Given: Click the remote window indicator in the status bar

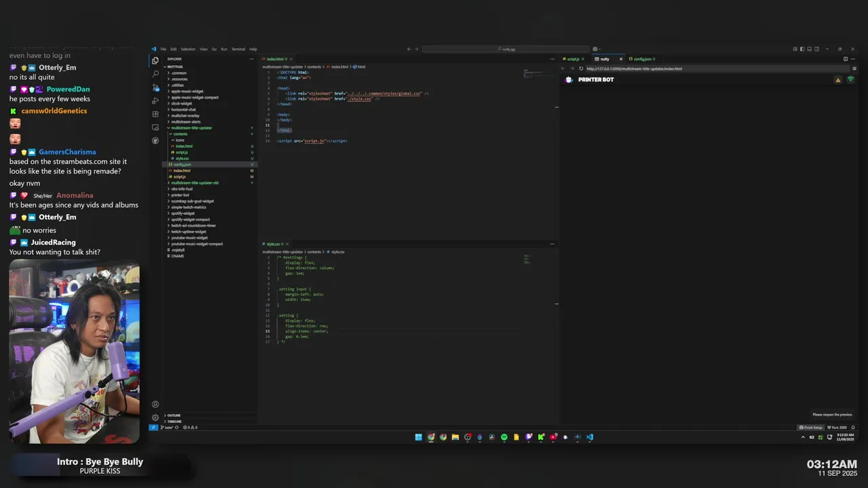Looking at the screenshot, I should pos(153,428).
